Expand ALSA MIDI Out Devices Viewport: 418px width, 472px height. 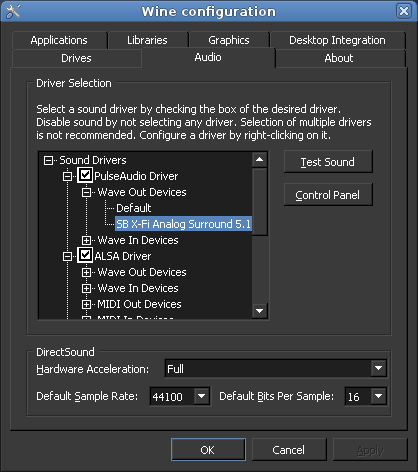(x=86, y=304)
